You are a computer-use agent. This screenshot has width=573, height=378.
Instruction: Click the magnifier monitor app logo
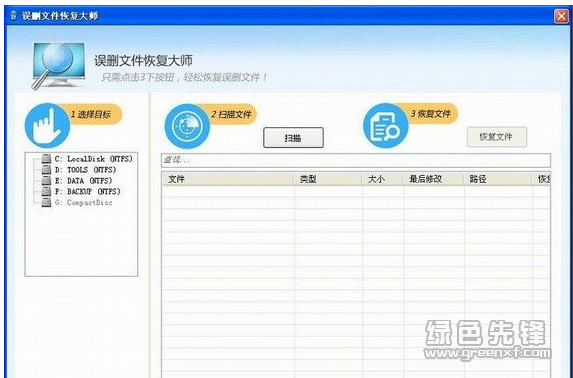pos(58,65)
